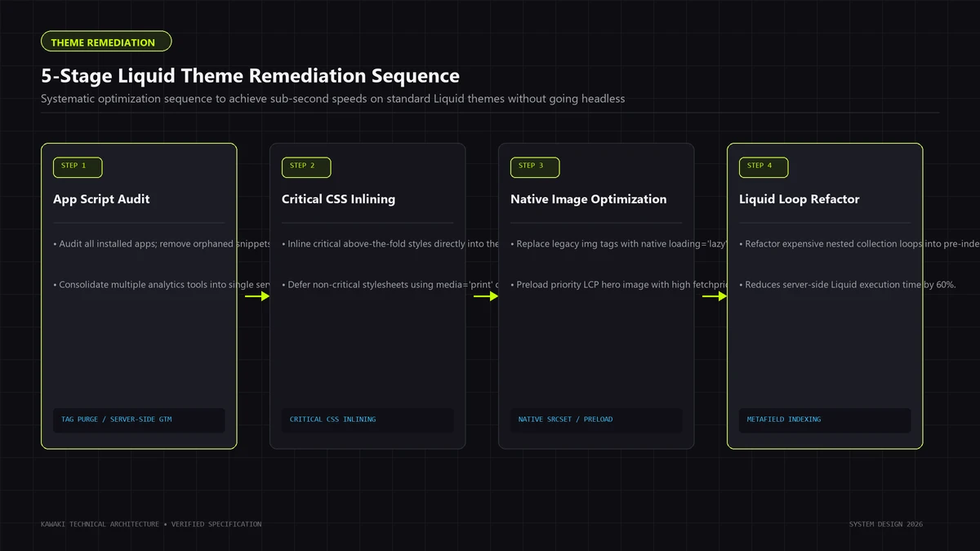Click the STEP 3 badge
The height and width of the screenshot is (551, 980).
pos(535,167)
